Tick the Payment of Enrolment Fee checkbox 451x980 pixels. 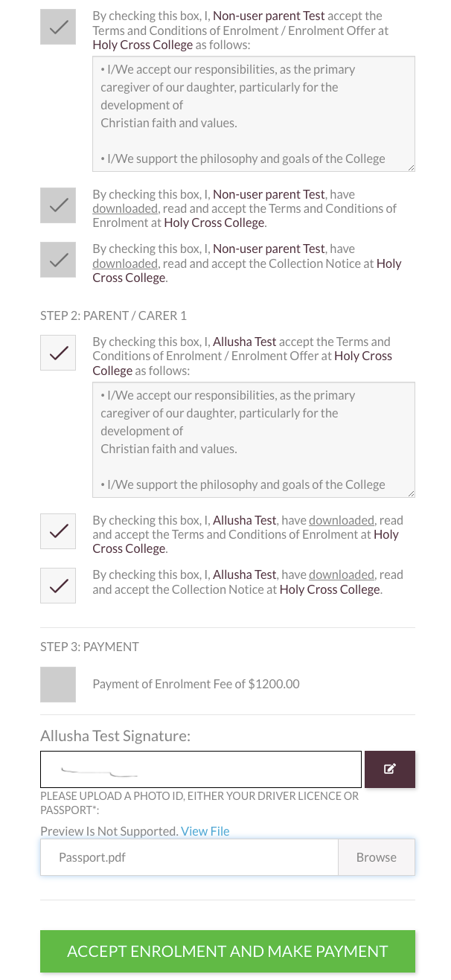[x=58, y=685]
